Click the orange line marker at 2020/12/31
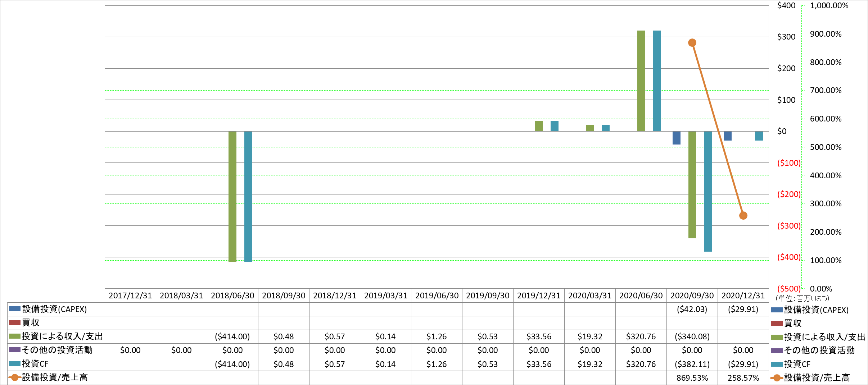 tap(743, 216)
